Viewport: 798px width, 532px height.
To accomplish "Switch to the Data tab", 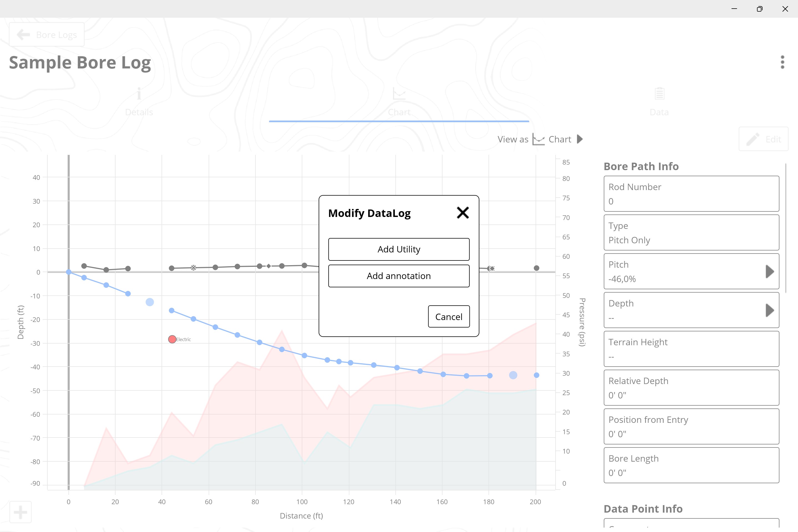I will (x=659, y=102).
